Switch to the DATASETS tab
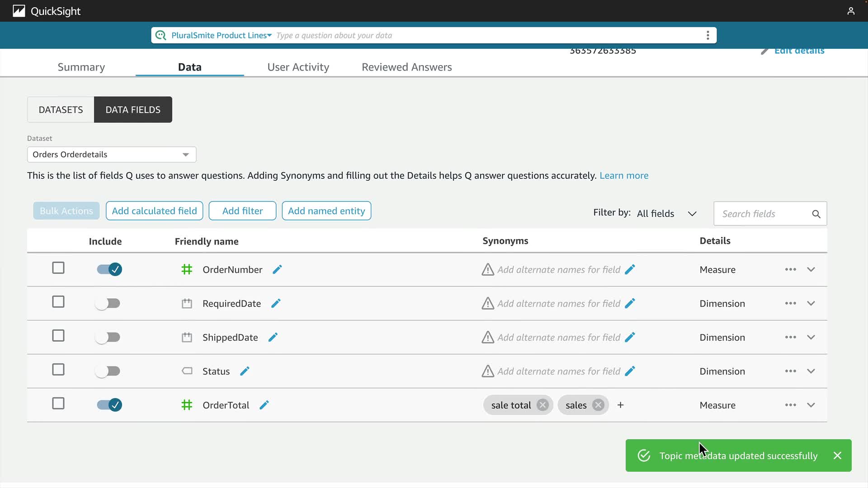Screen dimensions: 868x488 click(61, 109)
